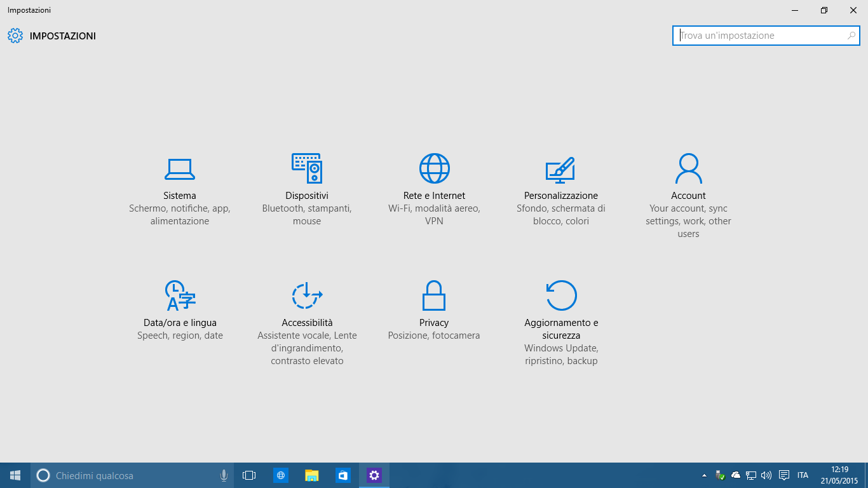Restore down the Impostazioni window

pos(824,10)
